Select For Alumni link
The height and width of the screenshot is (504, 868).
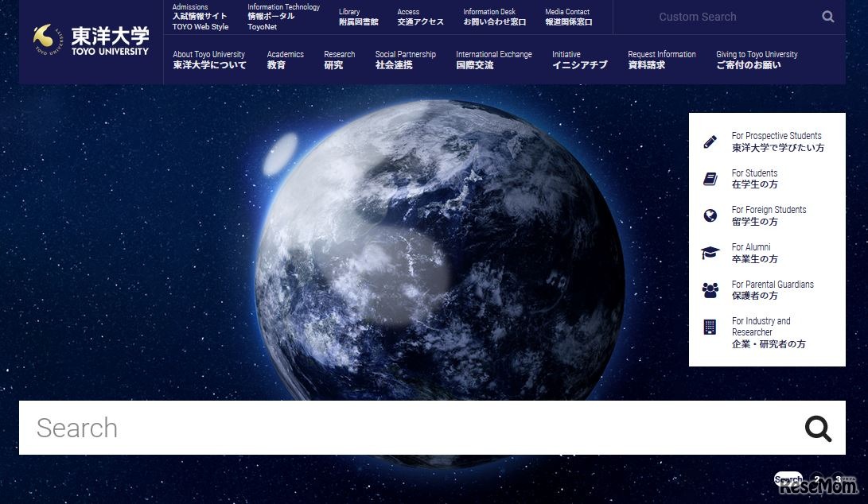pos(754,253)
